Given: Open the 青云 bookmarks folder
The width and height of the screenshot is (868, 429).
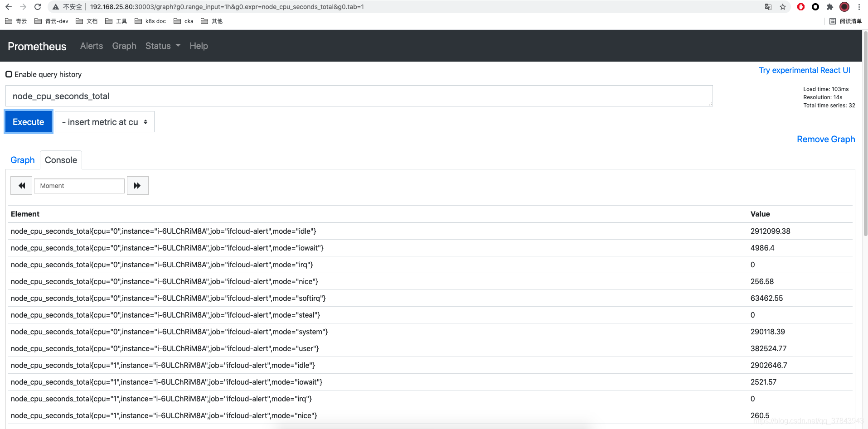Looking at the screenshot, I should [x=16, y=21].
